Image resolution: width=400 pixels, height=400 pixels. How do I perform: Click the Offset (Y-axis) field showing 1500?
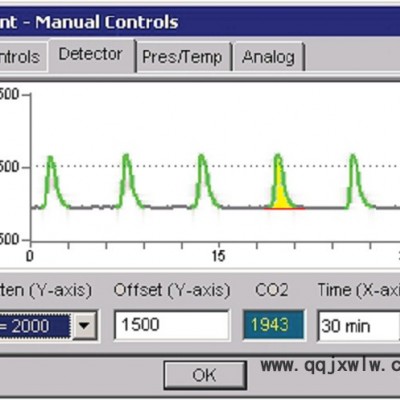coord(172,325)
